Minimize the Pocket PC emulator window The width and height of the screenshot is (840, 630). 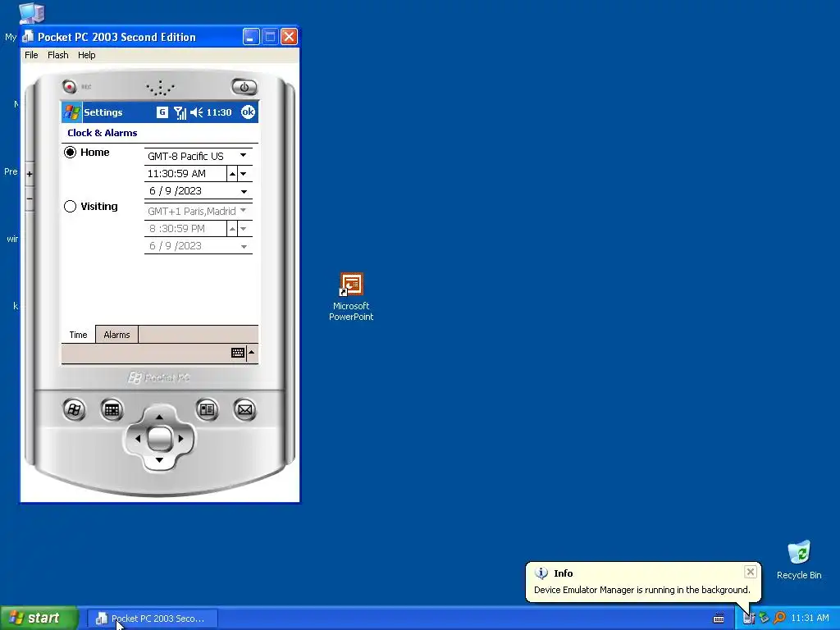[251, 36]
